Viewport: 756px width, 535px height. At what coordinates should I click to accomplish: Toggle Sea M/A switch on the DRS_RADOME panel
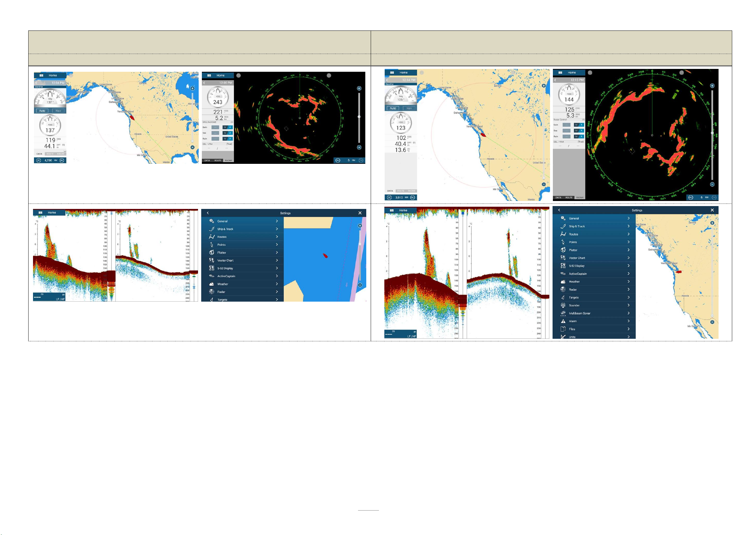pyautogui.click(x=228, y=133)
